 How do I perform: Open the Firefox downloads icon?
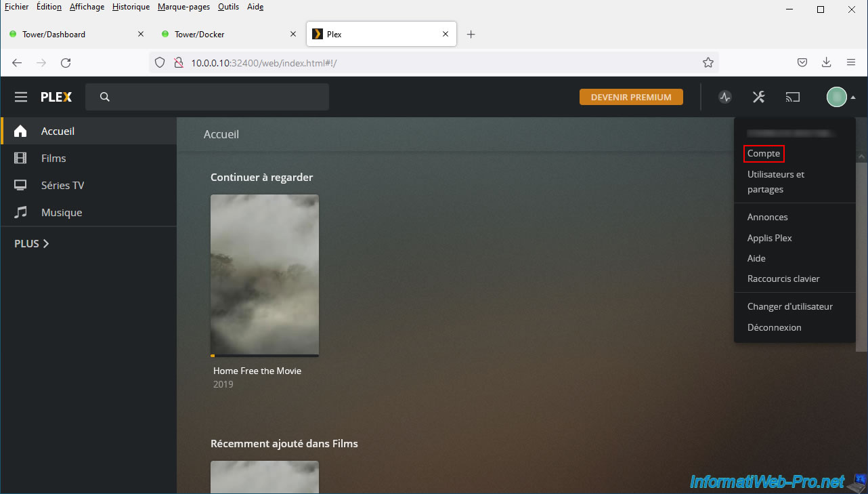[x=826, y=62]
